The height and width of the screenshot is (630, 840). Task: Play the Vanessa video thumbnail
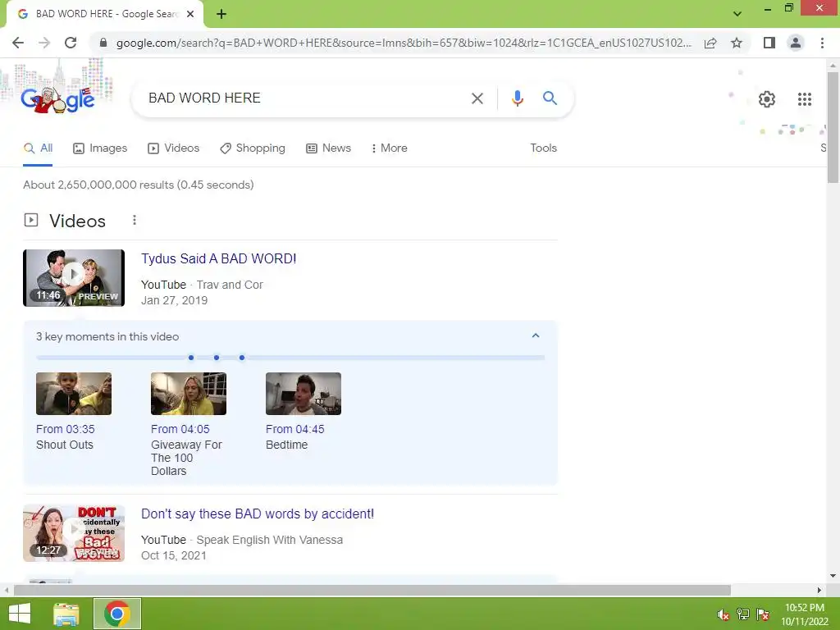[x=74, y=533]
